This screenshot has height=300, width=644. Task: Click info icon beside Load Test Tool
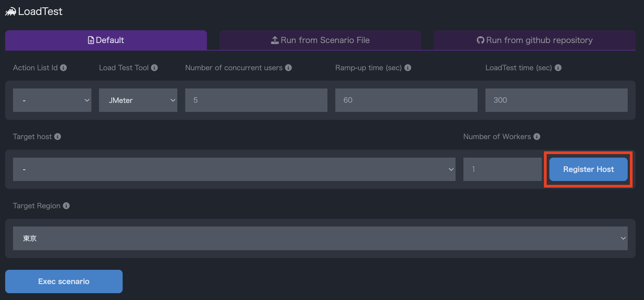pos(154,68)
